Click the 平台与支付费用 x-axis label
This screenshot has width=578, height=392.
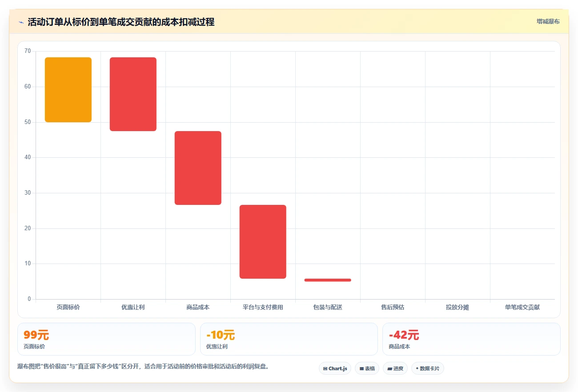click(x=263, y=307)
